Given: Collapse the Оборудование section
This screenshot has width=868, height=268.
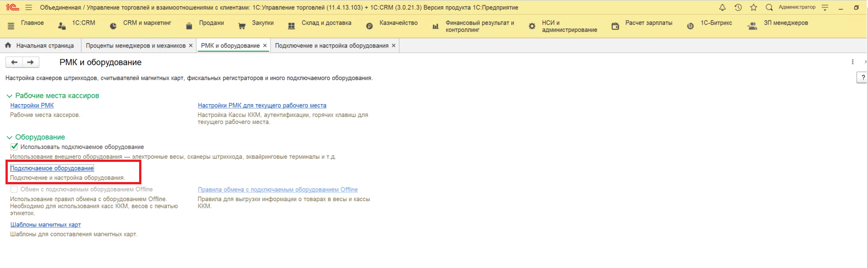Looking at the screenshot, I should [x=9, y=137].
